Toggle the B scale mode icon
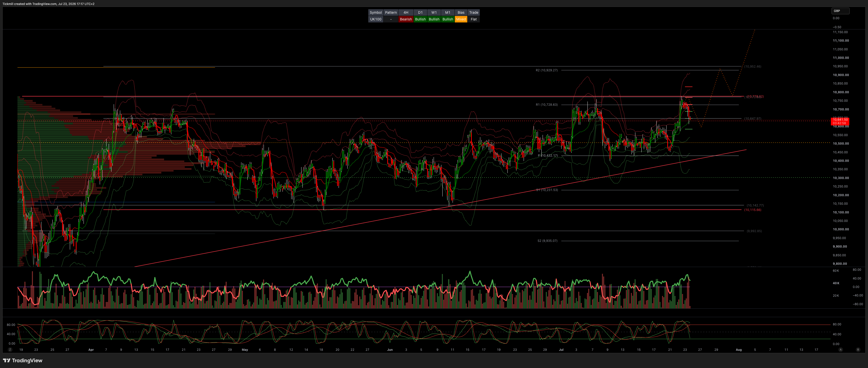Viewport: 868px width, 368px height. (858, 350)
